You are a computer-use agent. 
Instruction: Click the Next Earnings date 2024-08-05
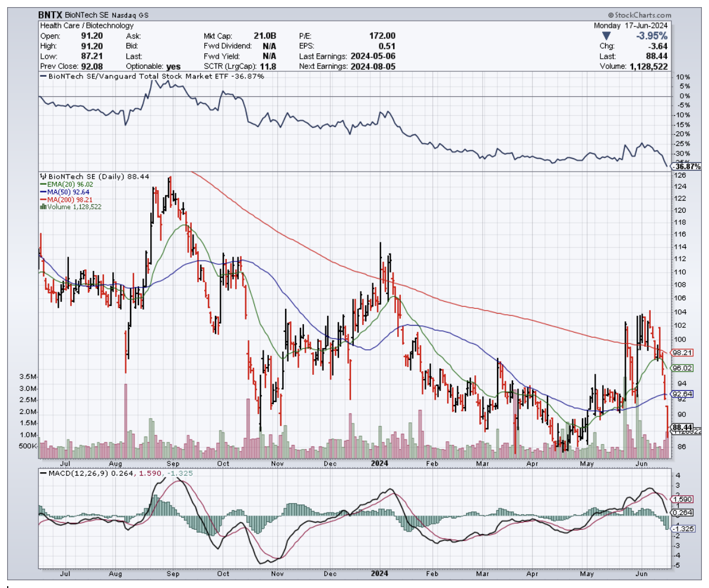point(372,67)
